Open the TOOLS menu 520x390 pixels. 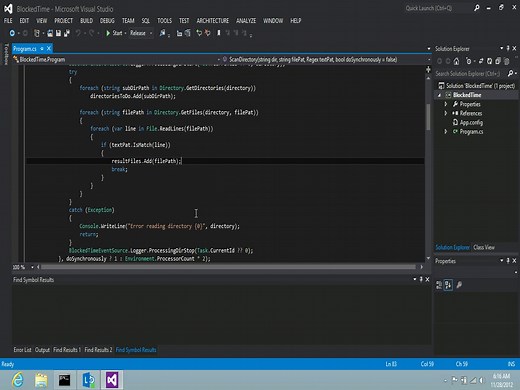pyautogui.click(x=164, y=21)
